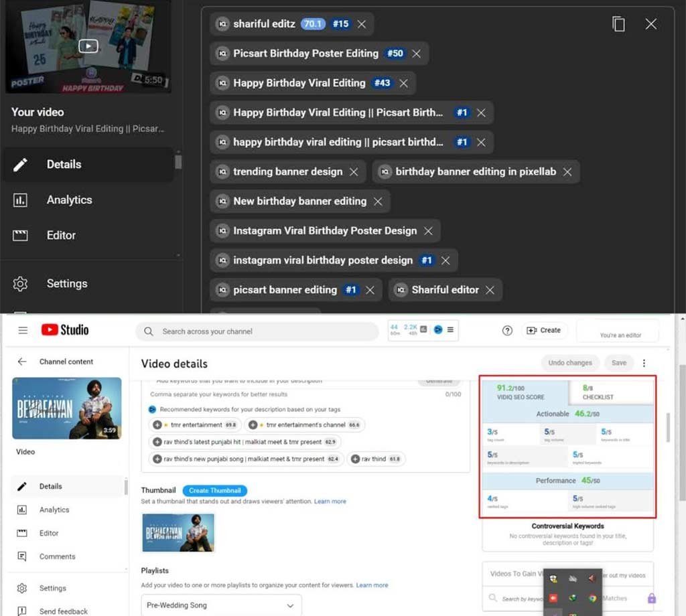Click the dark sidebar scrollbar thumb

coord(178,161)
